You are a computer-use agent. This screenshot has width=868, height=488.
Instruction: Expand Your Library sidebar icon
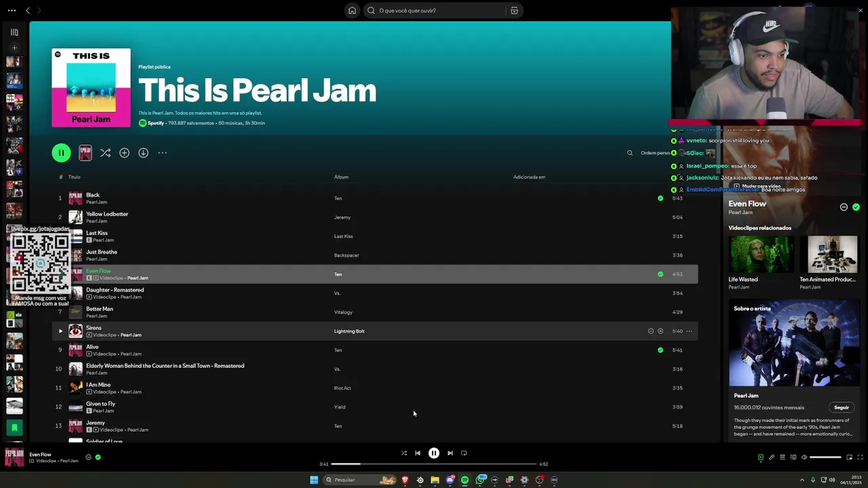point(14,32)
